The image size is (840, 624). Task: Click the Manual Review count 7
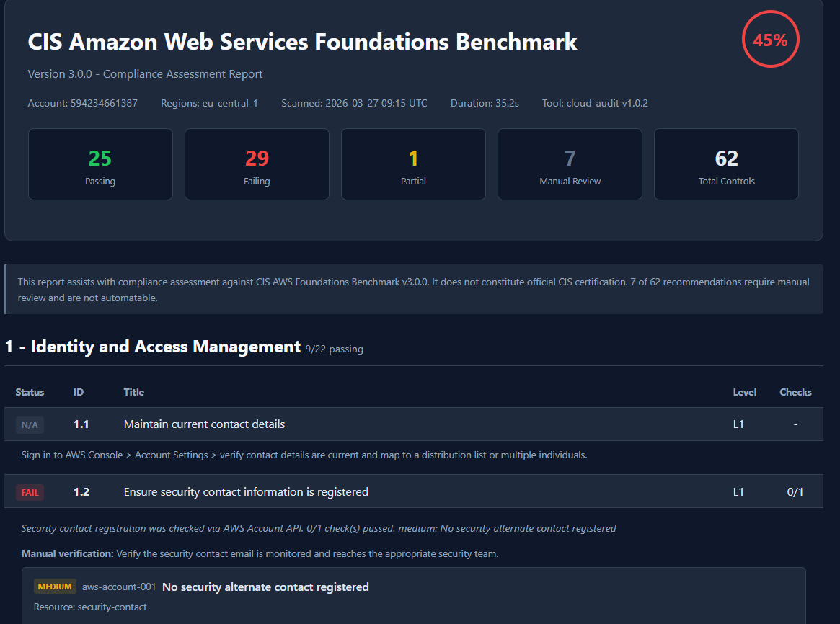(570, 158)
